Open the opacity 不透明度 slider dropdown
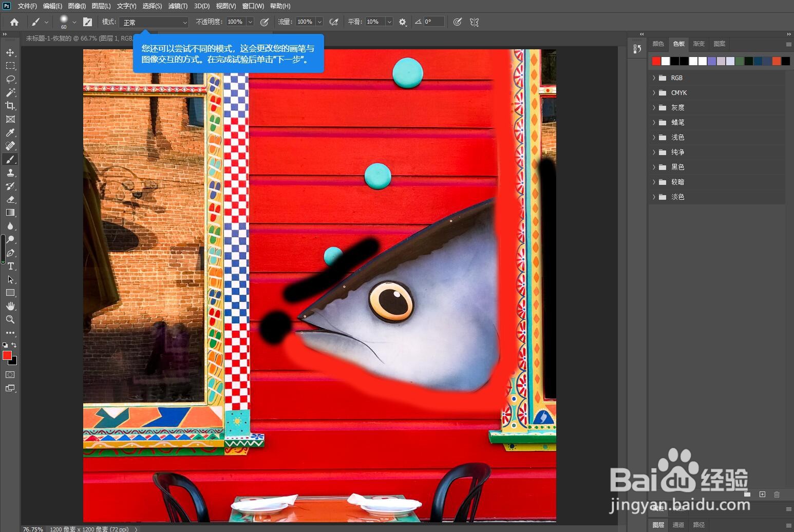The height and width of the screenshot is (532, 794). click(x=250, y=22)
